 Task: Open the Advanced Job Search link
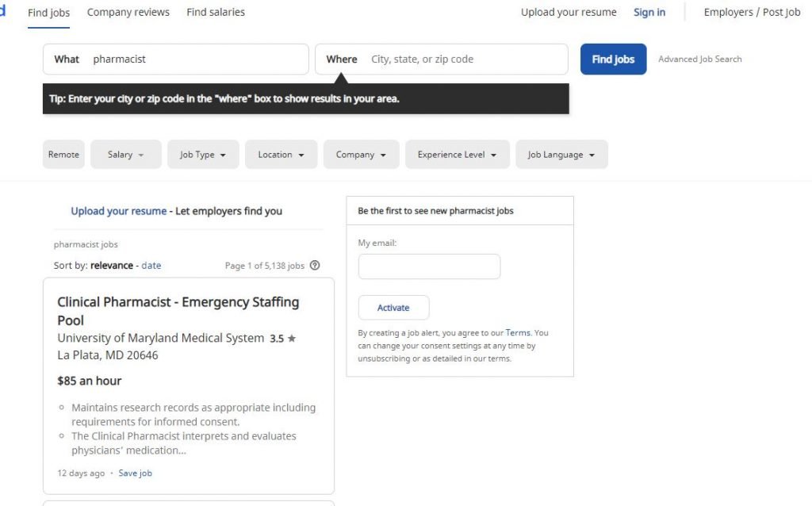pyautogui.click(x=699, y=59)
